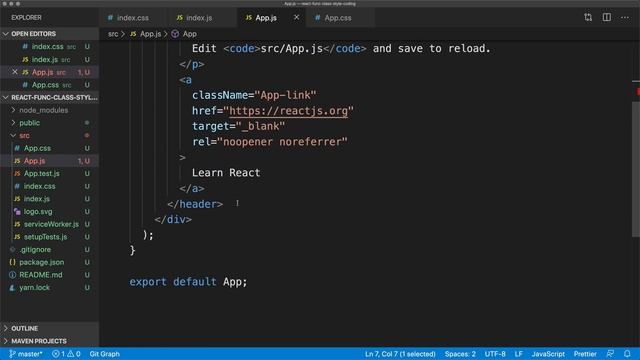Open index.js under src folder
The height and width of the screenshot is (360, 640).
[x=49, y=199]
